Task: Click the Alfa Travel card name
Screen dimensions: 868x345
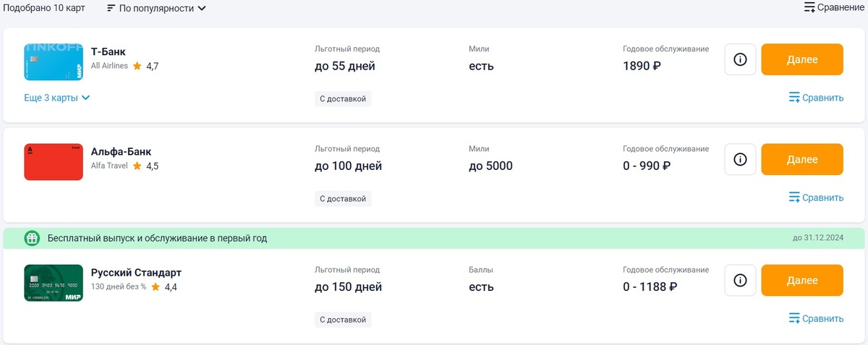Action: click(x=109, y=166)
